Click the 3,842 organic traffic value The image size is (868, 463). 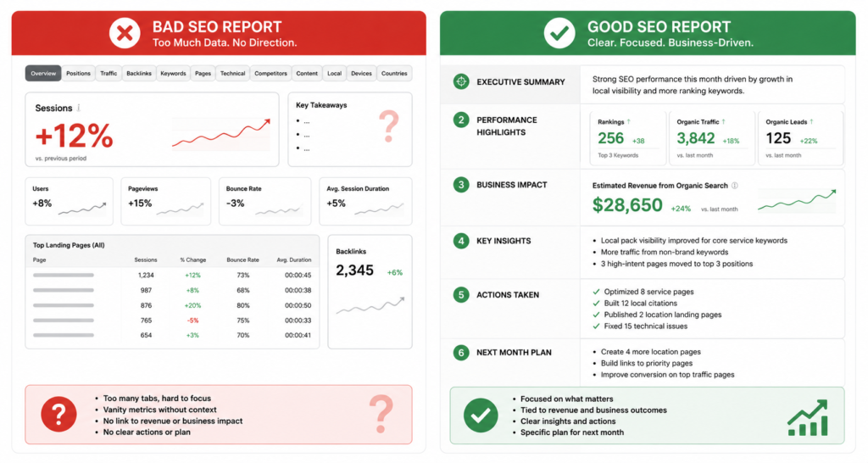tap(696, 138)
